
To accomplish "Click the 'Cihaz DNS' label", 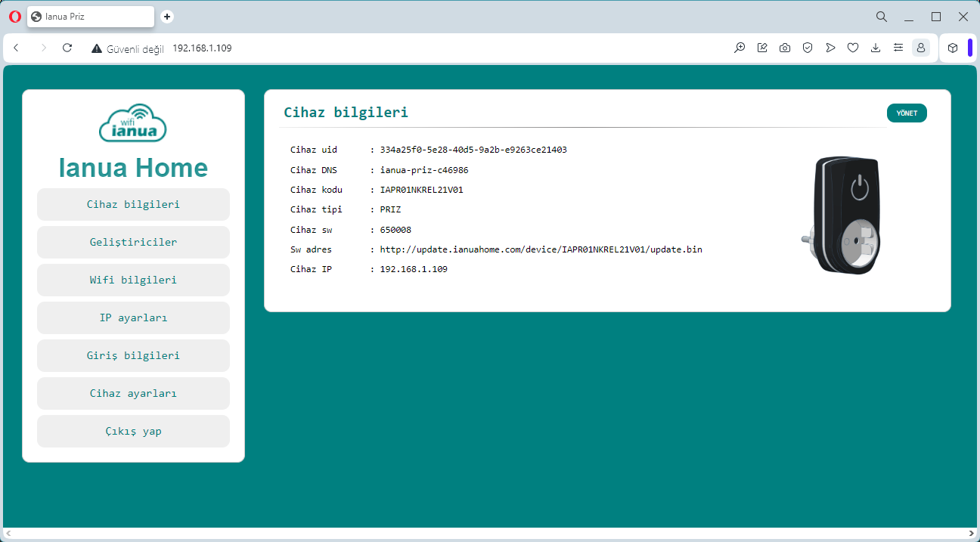I will pos(314,170).
